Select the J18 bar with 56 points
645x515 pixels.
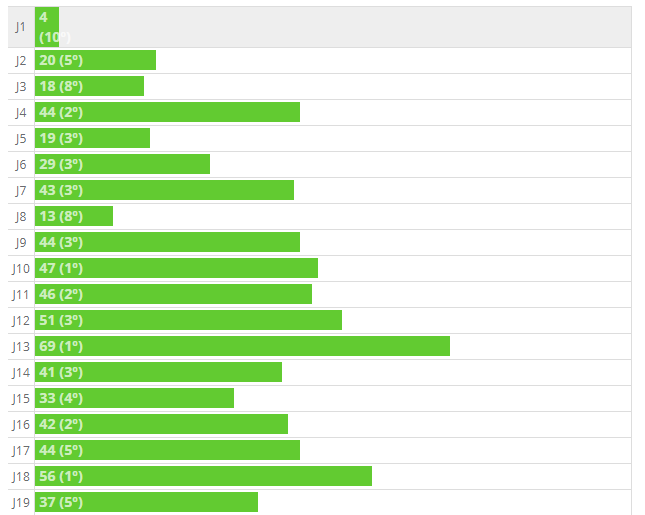(x=203, y=476)
